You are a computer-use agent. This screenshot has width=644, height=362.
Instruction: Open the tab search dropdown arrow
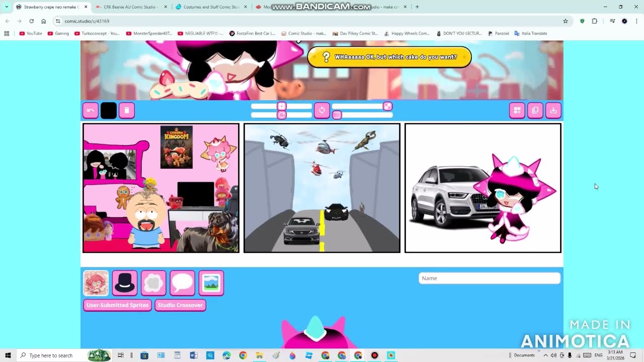pyautogui.click(x=7, y=7)
